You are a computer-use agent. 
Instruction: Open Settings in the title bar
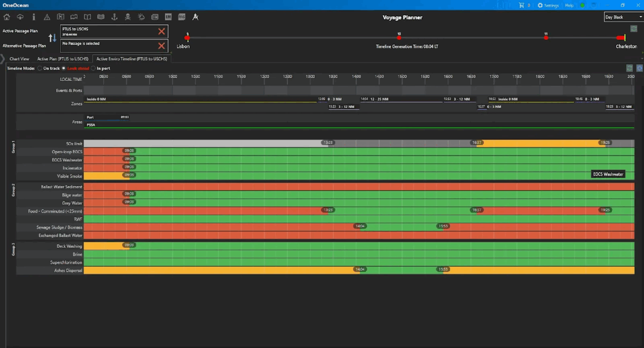point(548,5)
